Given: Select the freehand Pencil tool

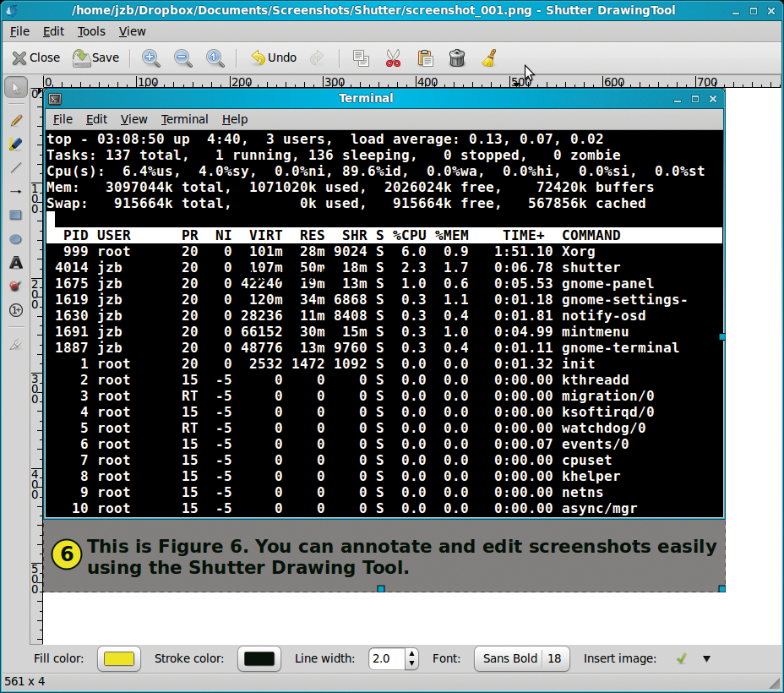Looking at the screenshot, I should pyautogui.click(x=16, y=120).
